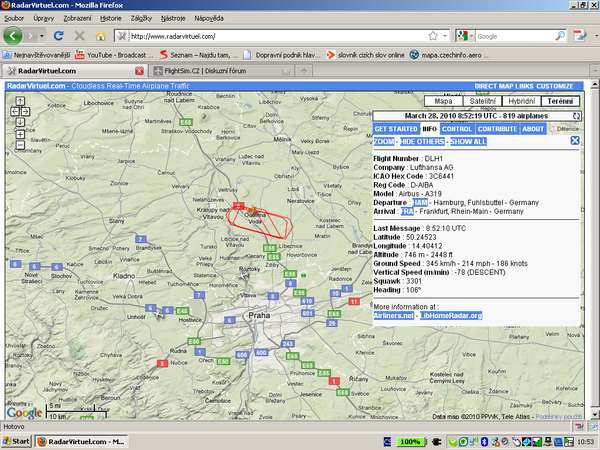This screenshot has width=600, height=450.
Task: Select the INFO panel tab
Action: 429,129
